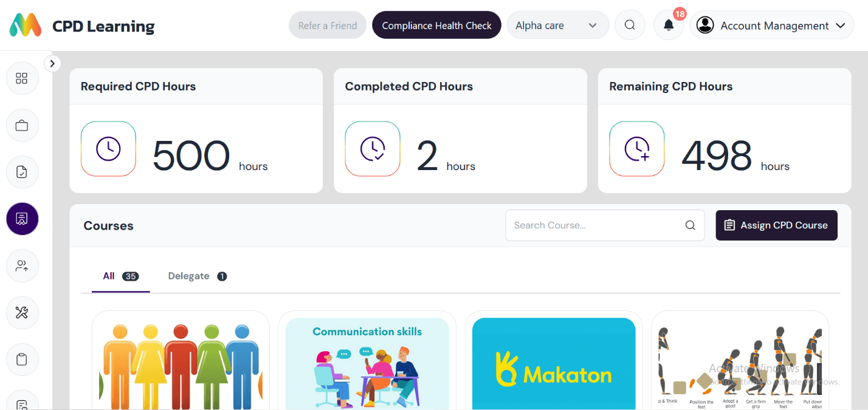The height and width of the screenshot is (410, 868).
Task: Open the dashboard grid icon in sidebar
Action: pyautogui.click(x=22, y=78)
